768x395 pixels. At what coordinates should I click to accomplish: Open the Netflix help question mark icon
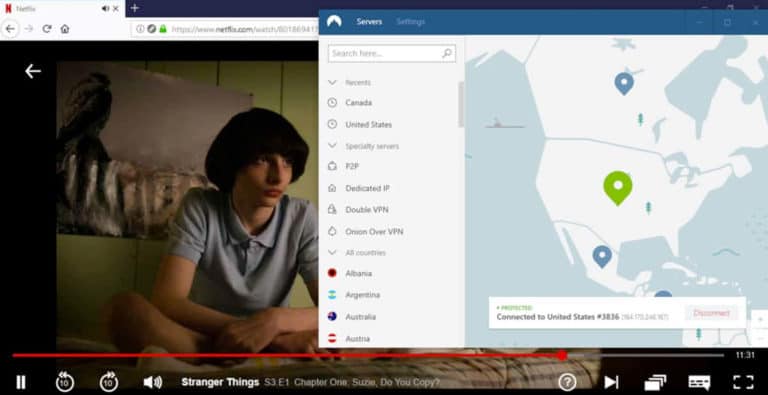point(567,382)
